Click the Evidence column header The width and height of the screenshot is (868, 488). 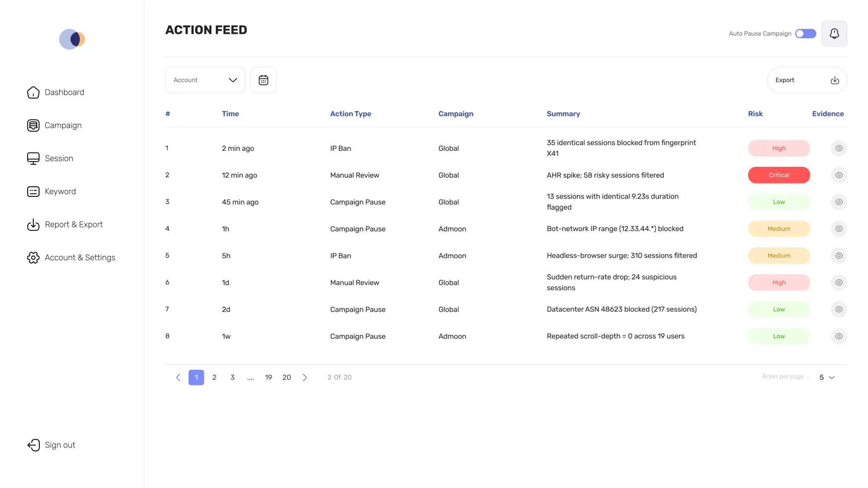pos(828,114)
